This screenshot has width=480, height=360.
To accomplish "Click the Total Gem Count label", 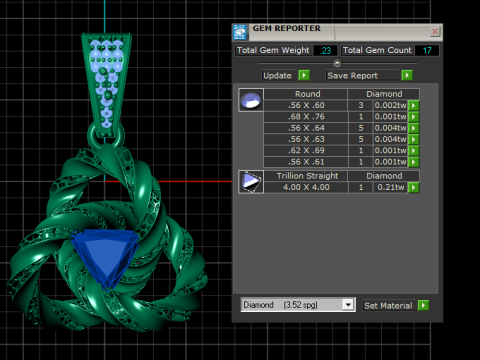I will pyautogui.click(x=377, y=50).
